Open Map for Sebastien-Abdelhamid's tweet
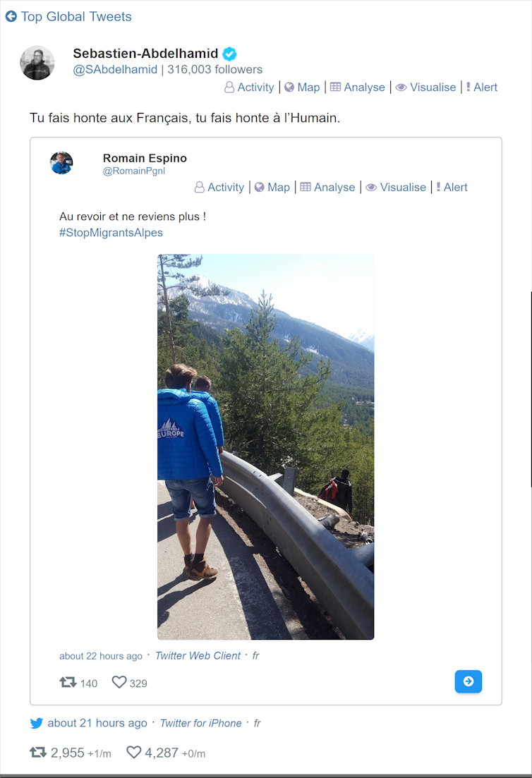 302,87
